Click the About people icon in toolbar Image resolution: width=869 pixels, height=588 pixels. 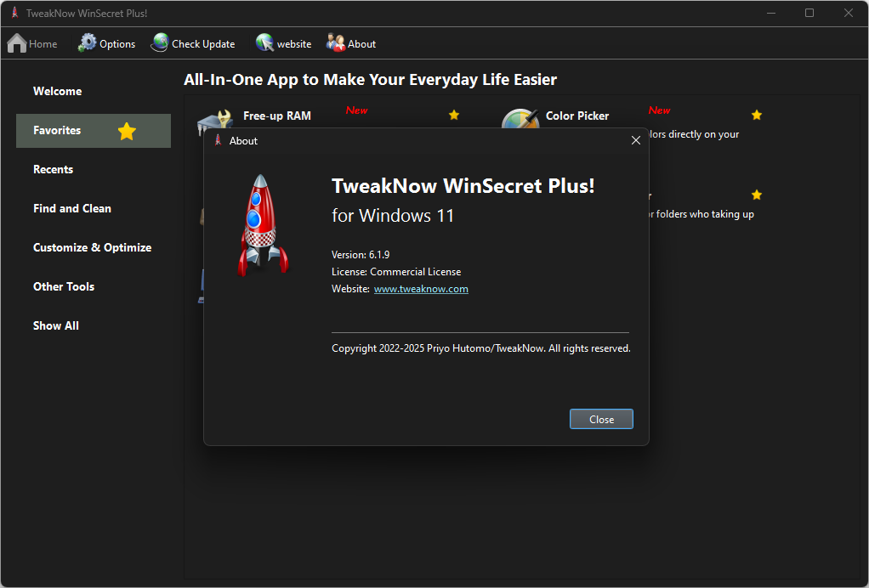tap(335, 42)
